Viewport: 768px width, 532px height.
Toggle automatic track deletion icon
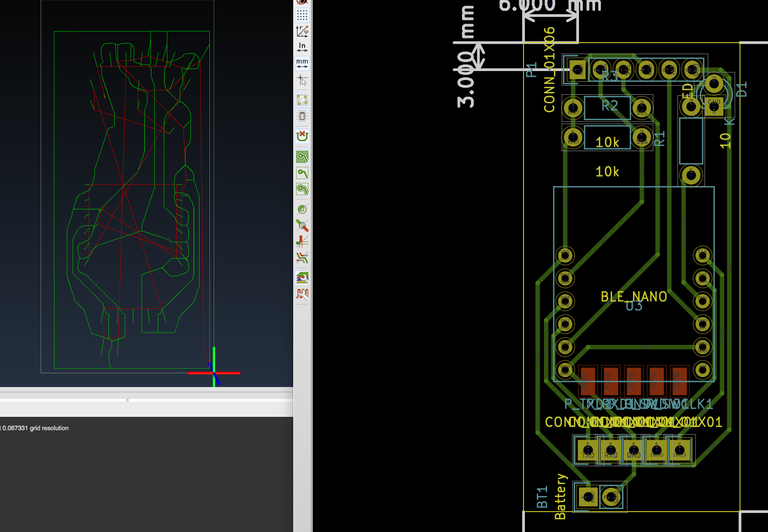tap(302, 136)
